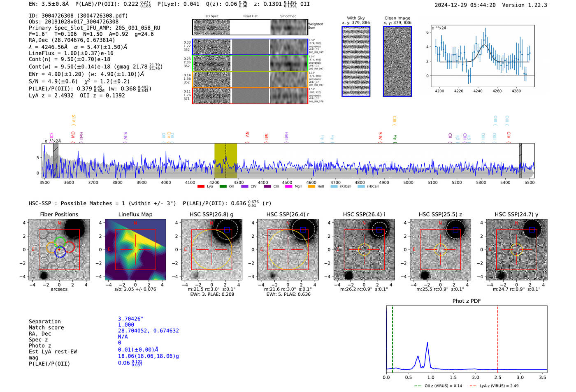Select the HSC SSP(26.4) i cutout
The width and height of the screenshot is (576, 392).
(x=364, y=250)
